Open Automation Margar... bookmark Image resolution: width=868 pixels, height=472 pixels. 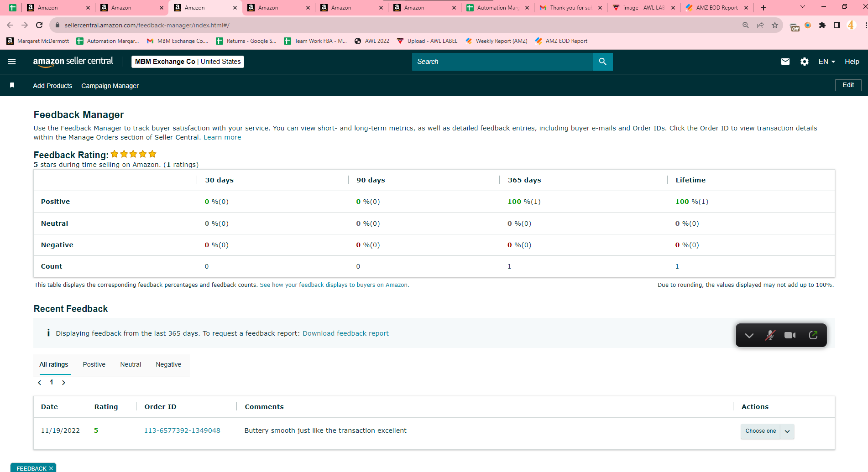[108, 41]
